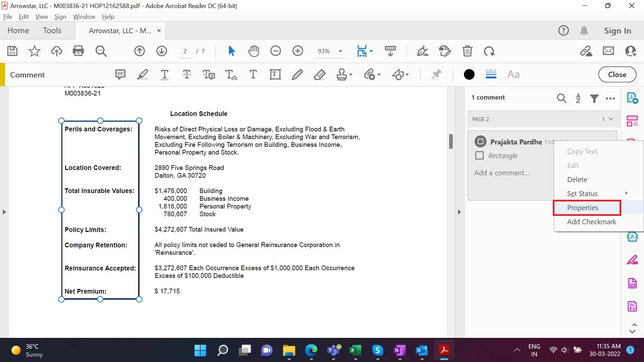Collapse the left navigation pane arrow

coord(4,212)
